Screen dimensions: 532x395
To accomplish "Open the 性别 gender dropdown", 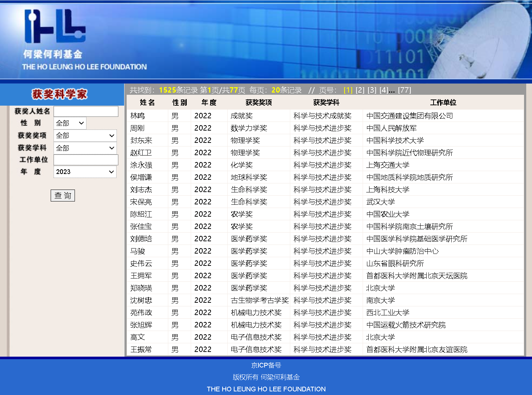I will pos(70,123).
